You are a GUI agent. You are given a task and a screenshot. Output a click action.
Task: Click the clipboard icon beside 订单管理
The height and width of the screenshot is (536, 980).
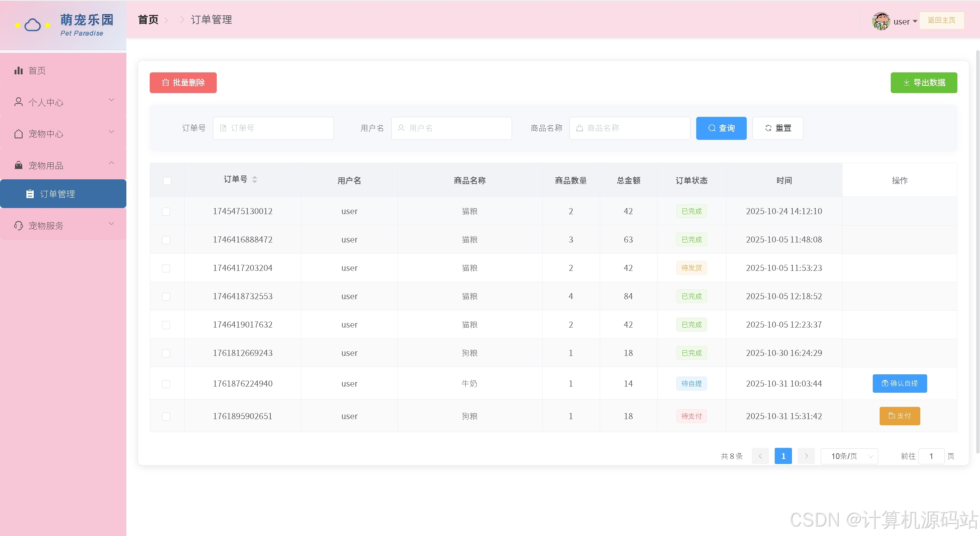(30, 194)
